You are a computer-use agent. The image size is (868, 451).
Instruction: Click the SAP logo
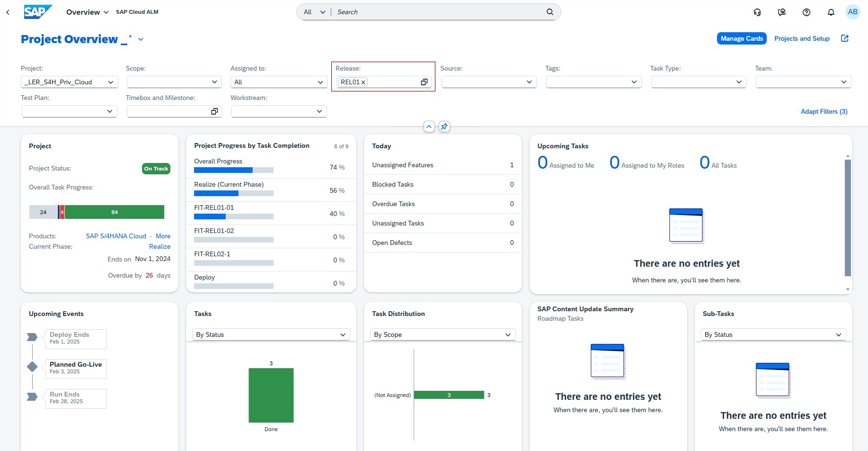(37, 12)
